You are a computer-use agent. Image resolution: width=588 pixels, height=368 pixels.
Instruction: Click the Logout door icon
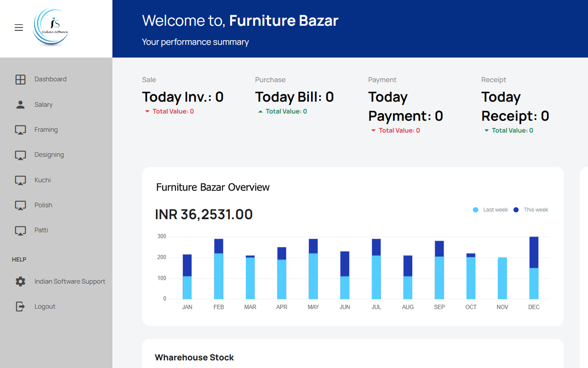coord(20,306)
